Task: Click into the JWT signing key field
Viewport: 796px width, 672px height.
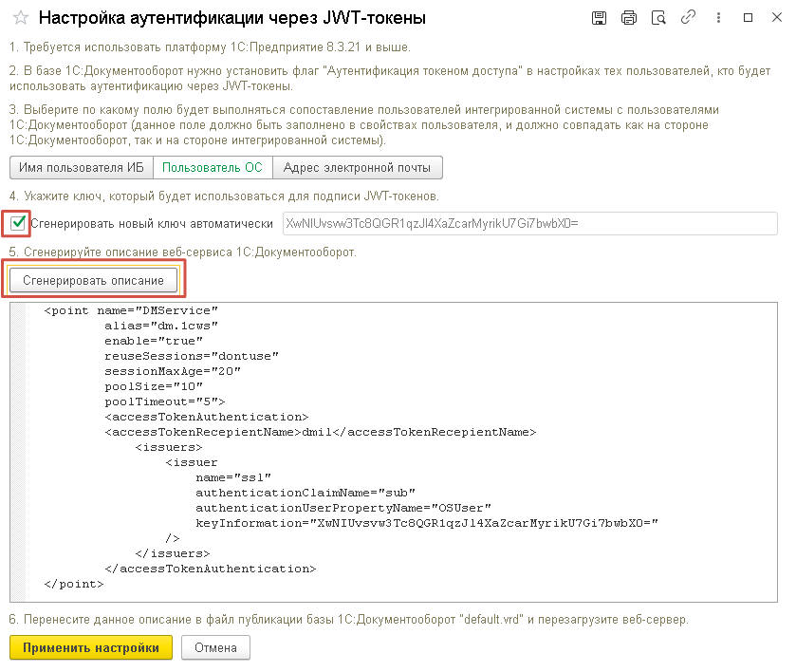Action: [x=528, y=223]
